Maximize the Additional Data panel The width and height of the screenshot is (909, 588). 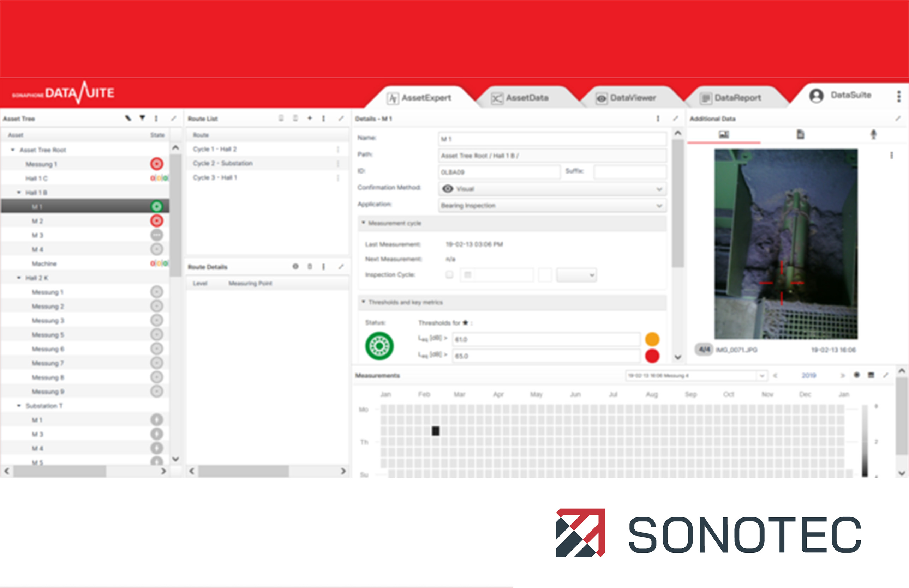tap(898, 118)
